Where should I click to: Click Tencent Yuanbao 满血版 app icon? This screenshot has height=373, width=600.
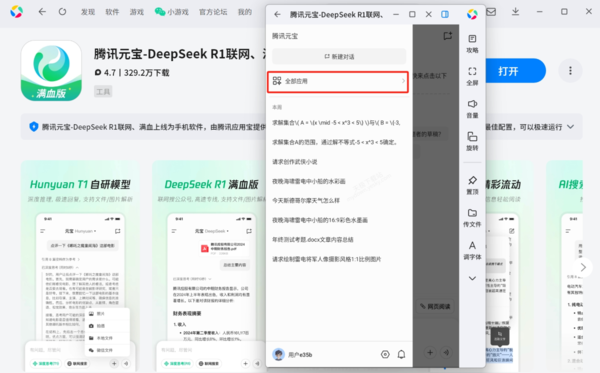click(51, 71)
